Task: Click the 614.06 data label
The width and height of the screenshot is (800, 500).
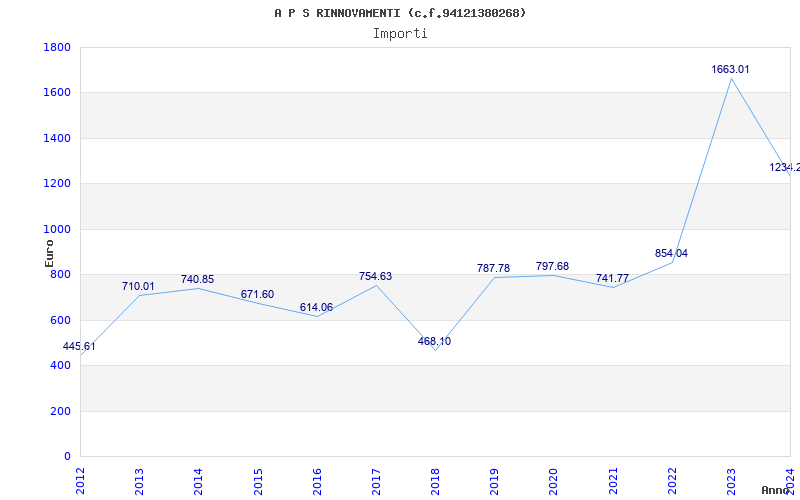Action: 316,308
